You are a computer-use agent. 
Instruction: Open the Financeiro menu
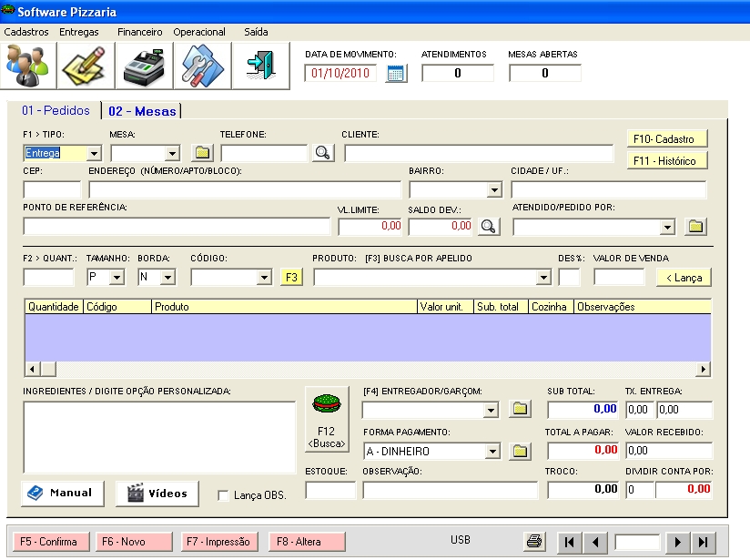point(139,32)
